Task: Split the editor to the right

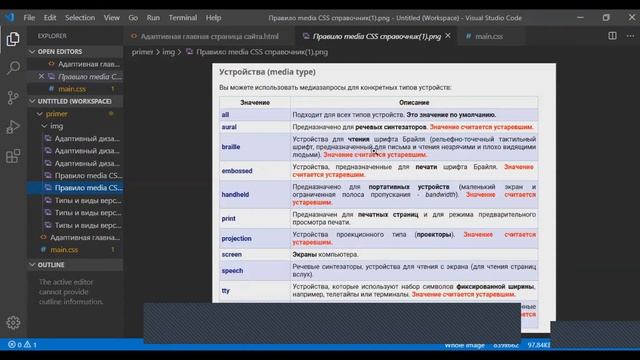Action: click(612, 36)
